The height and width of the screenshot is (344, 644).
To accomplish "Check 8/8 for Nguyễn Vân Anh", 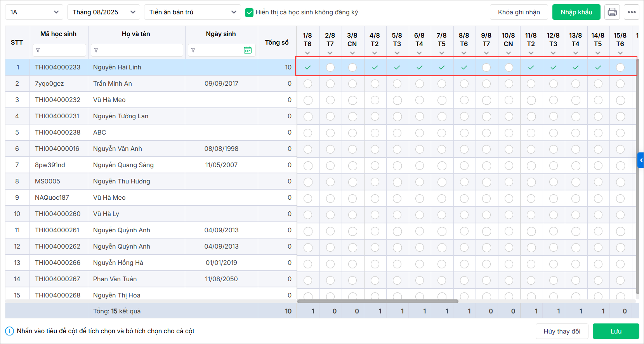I will (x=464, y=149).
